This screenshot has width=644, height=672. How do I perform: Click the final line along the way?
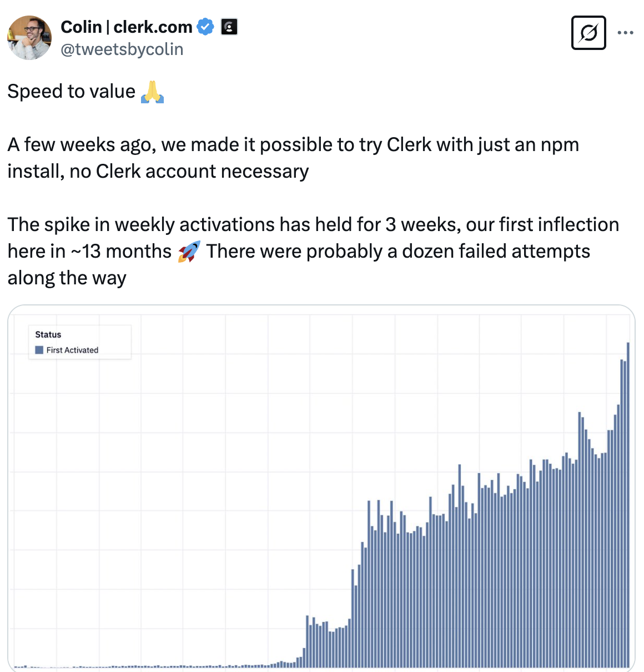click(67, 278)
